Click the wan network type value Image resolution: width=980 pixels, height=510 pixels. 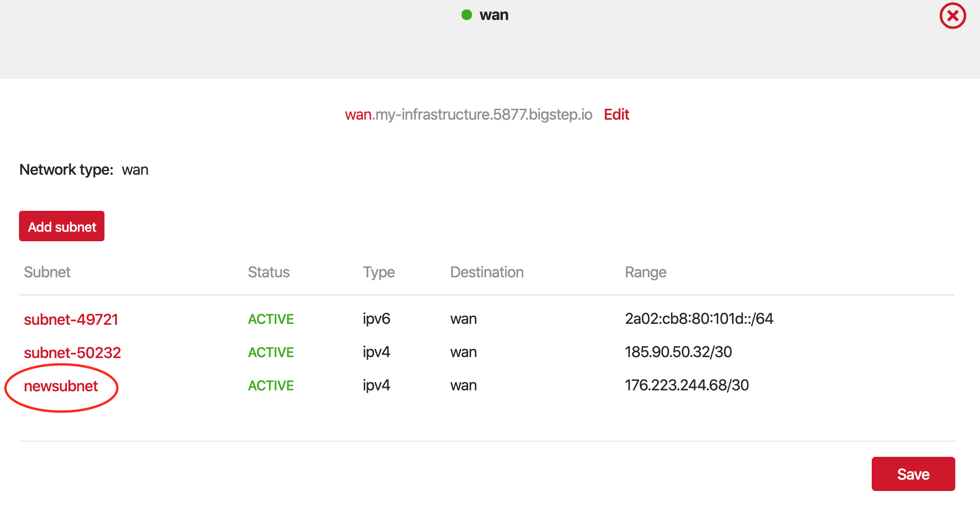135,170
